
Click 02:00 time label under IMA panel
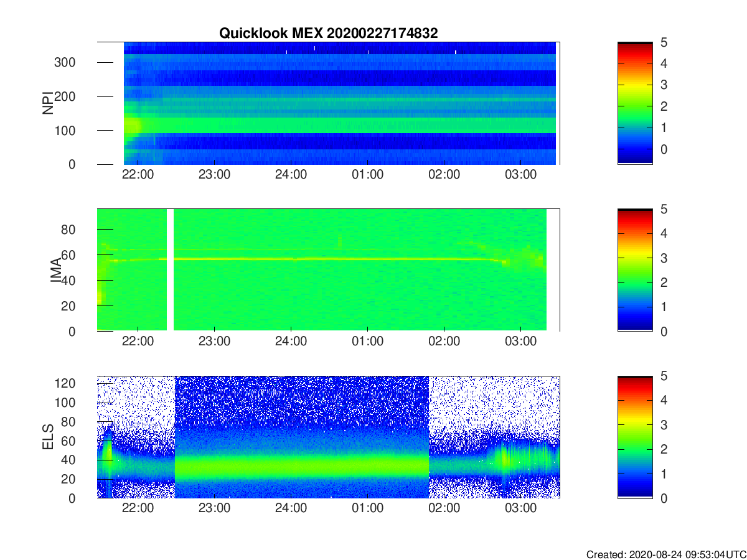(444, 341)
